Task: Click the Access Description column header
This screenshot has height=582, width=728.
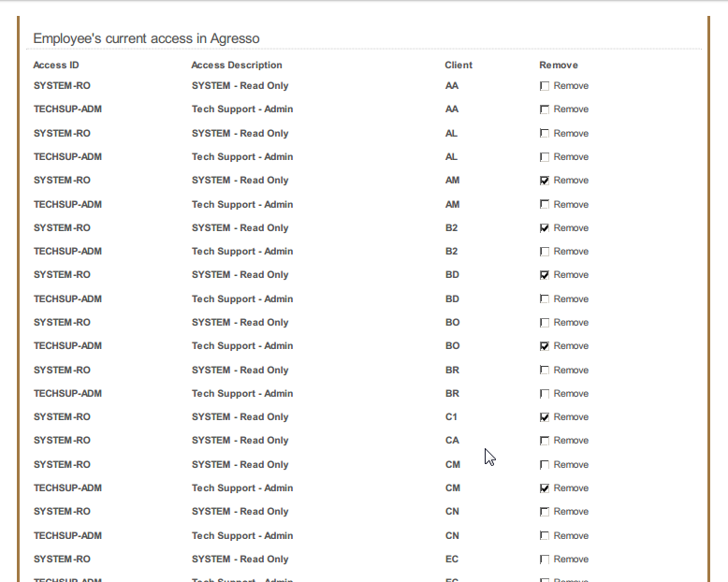Action: pos(237,65)
